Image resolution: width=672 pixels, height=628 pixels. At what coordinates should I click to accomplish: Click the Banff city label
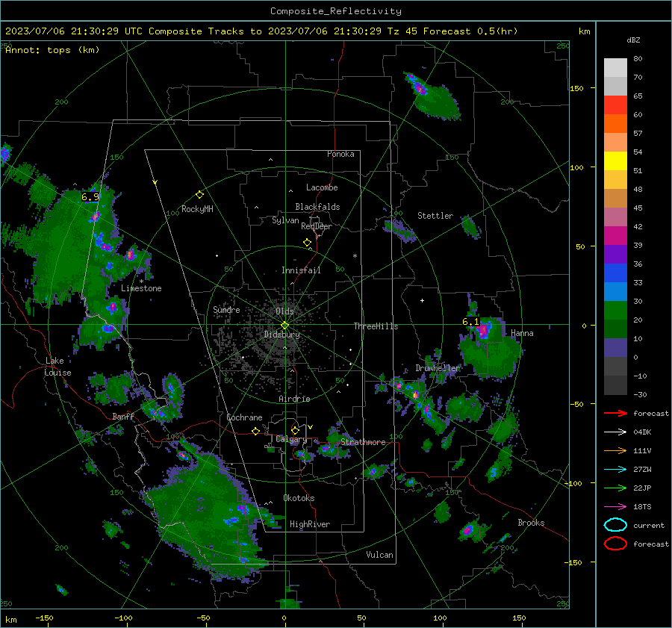point(123,416)
